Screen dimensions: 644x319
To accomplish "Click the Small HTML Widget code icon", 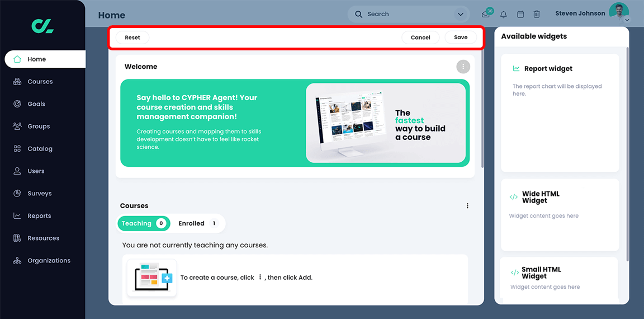I will click(x=514, y=273).
